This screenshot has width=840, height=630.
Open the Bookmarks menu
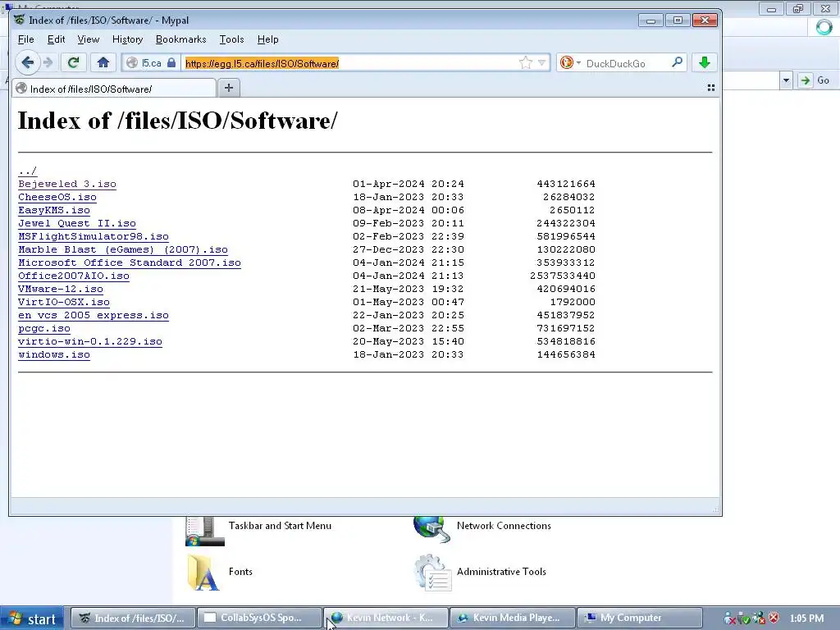coord(181,39)
